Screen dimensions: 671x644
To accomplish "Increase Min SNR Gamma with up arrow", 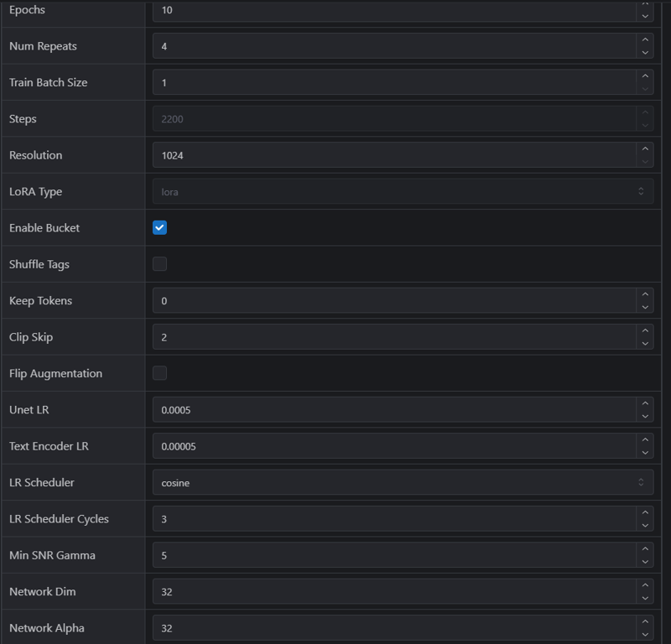I will 644,548.
